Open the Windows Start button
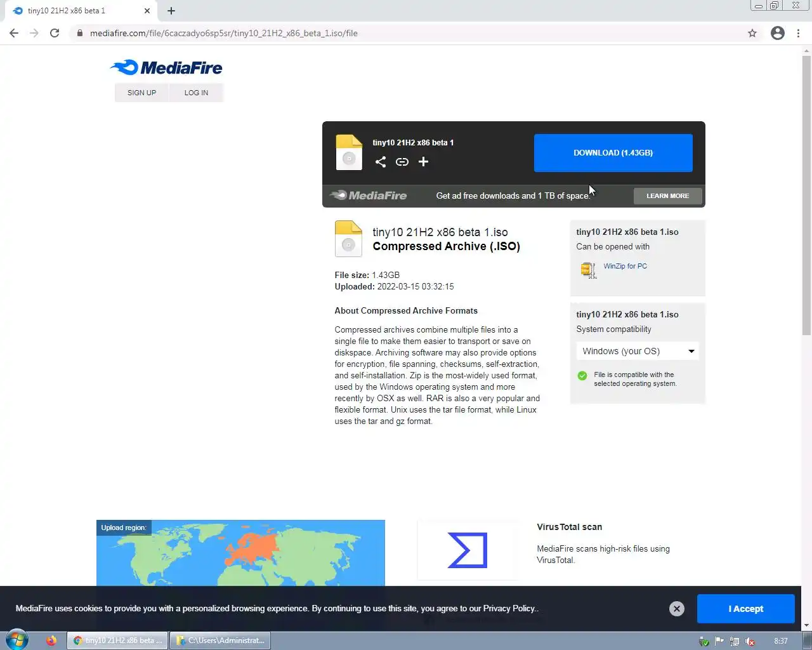This screenshot has height=650, width=812. 16,640
